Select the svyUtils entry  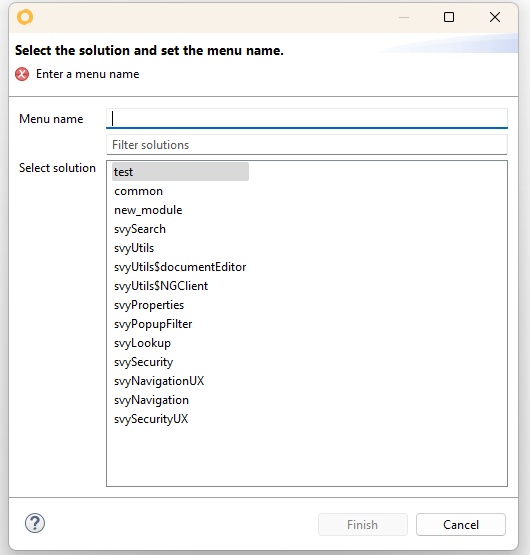134,248
